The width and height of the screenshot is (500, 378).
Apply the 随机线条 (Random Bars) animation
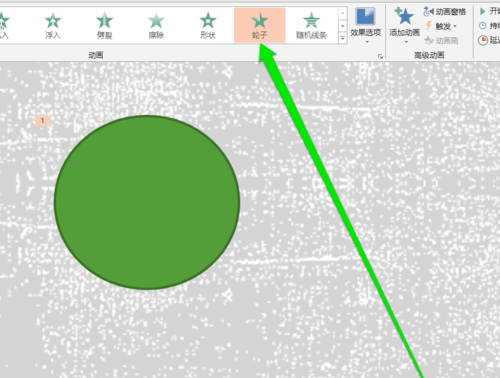[311, 26]
